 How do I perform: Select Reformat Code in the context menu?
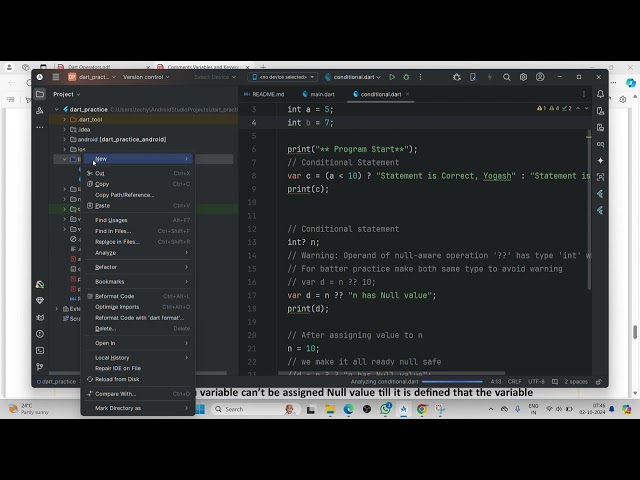[138, 296]
